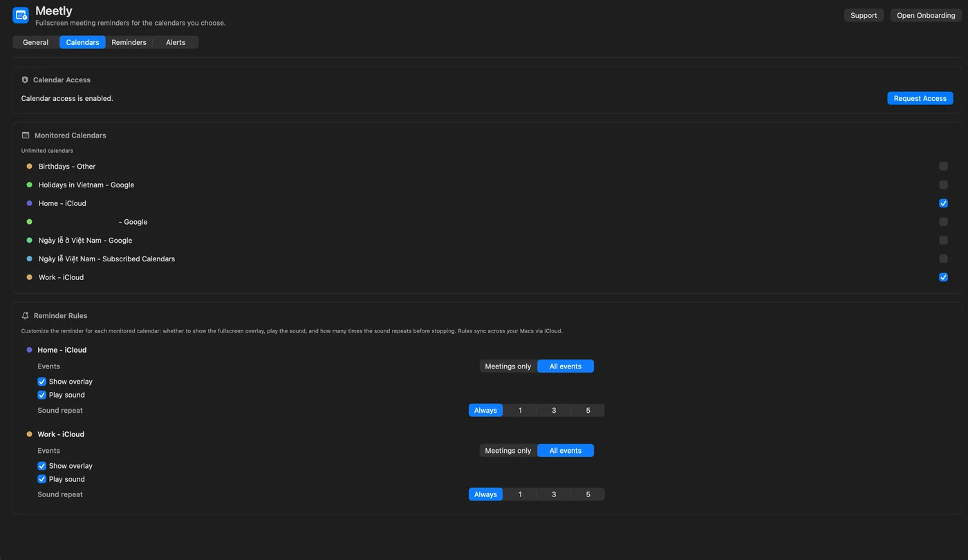Click the Holidays in Vietnam color dot

coord(29,185)
